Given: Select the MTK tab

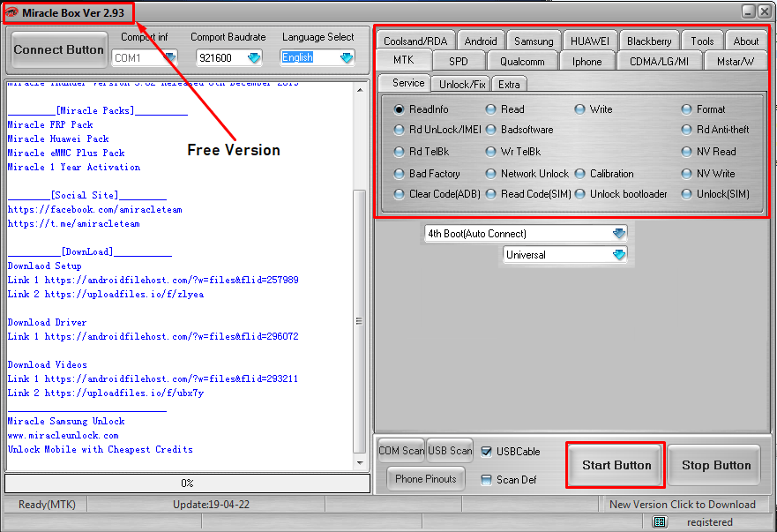Looking at the screenshot, I should [x=403, y=60].
